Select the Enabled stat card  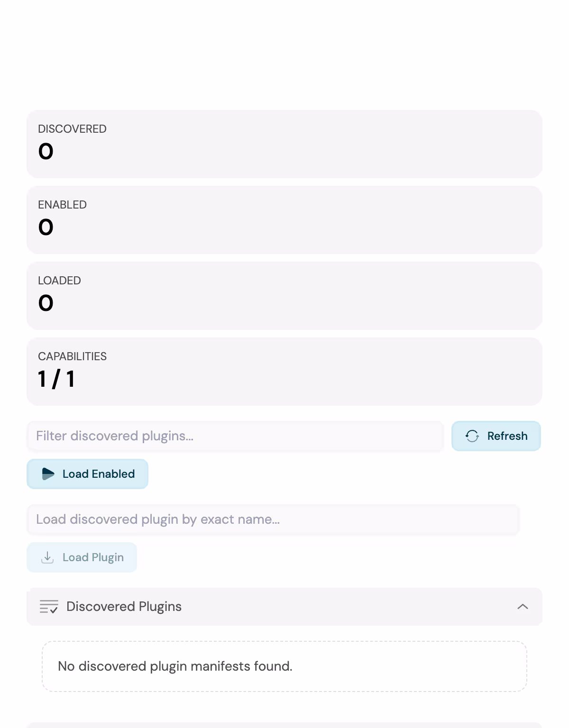(x=284, y=220)
